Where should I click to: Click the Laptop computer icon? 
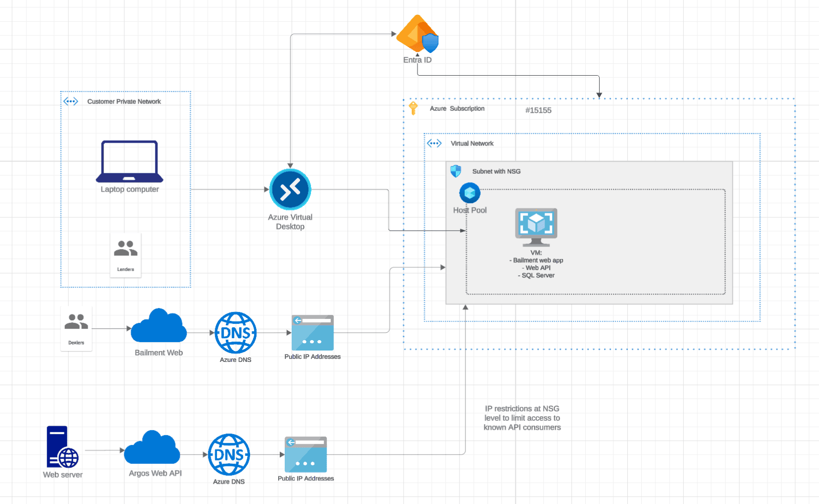[129, 161]
